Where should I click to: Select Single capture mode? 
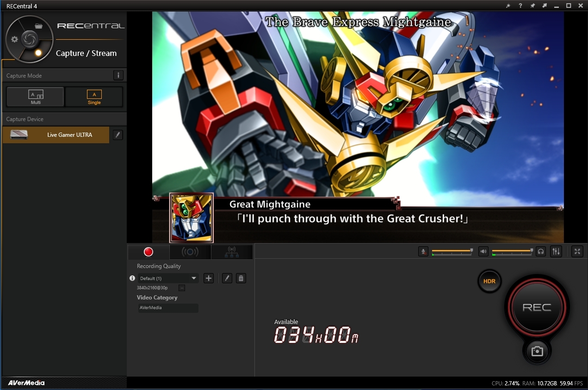point(94,97)
